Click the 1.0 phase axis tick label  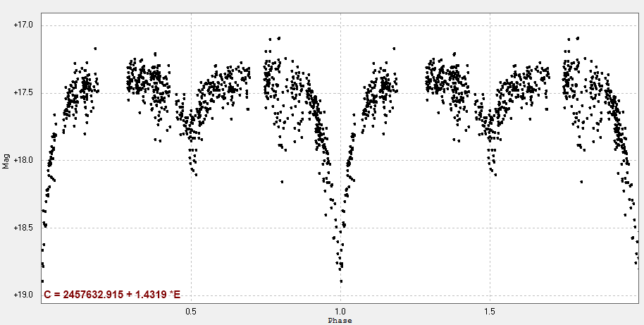click(340, 311)
